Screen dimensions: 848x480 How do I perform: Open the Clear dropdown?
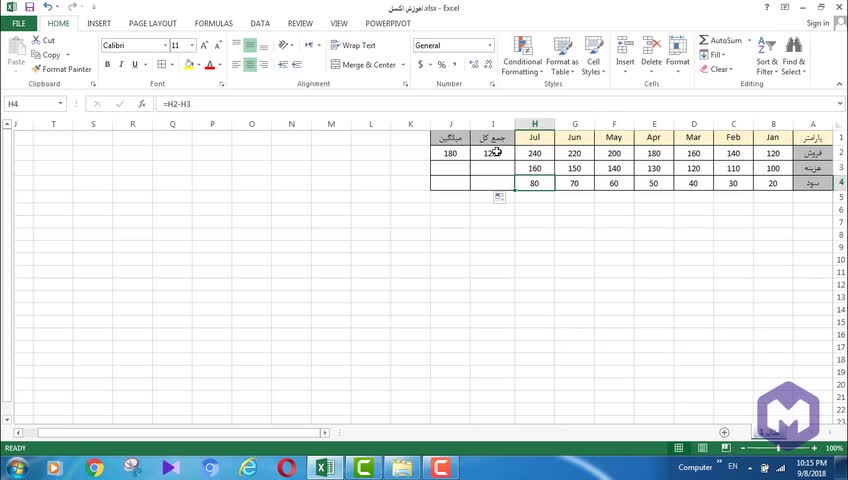716,69
